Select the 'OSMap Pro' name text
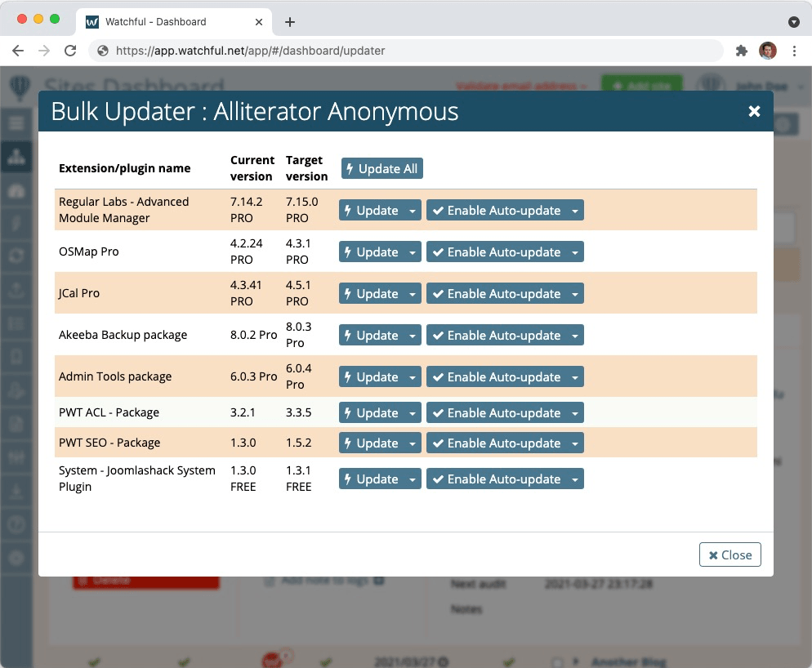The width and height of the screenshot is (812, 668). [88, 252]
